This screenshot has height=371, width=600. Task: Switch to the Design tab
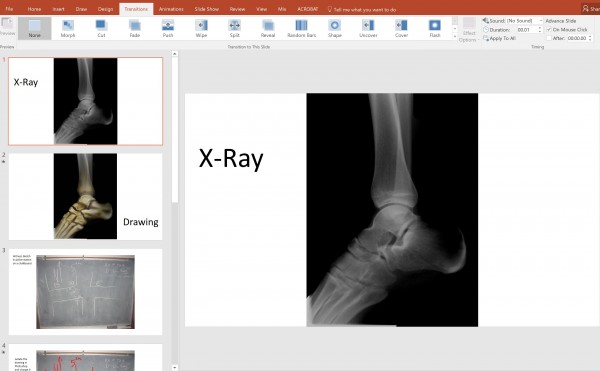[x=105, y=9]
